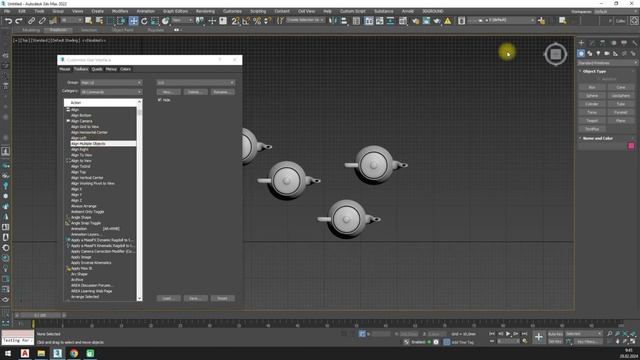Collapse the Object Type rollout

594,71
